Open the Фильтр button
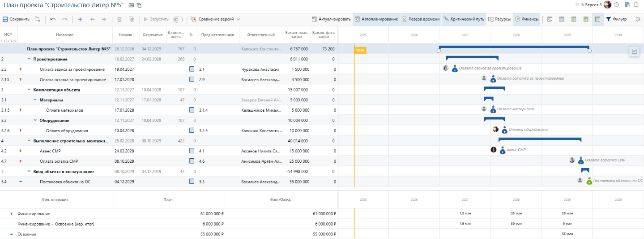The height and width of the screenshot is (239, 644). coord(616,19)
